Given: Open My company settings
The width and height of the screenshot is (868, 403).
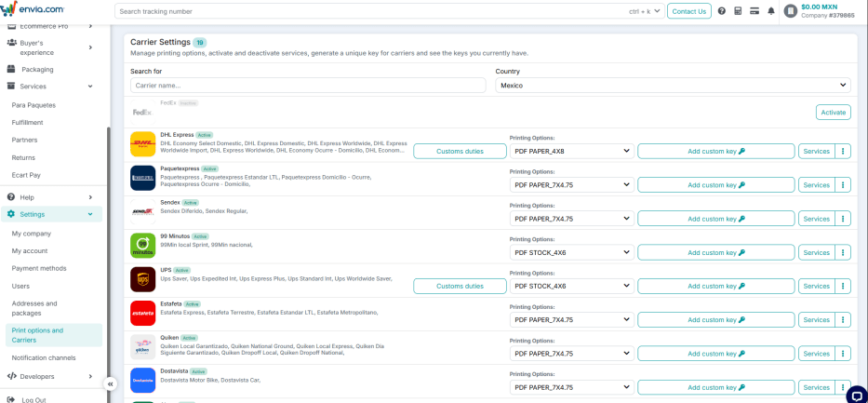Looking at the screenshot, I should coord(31,234).
